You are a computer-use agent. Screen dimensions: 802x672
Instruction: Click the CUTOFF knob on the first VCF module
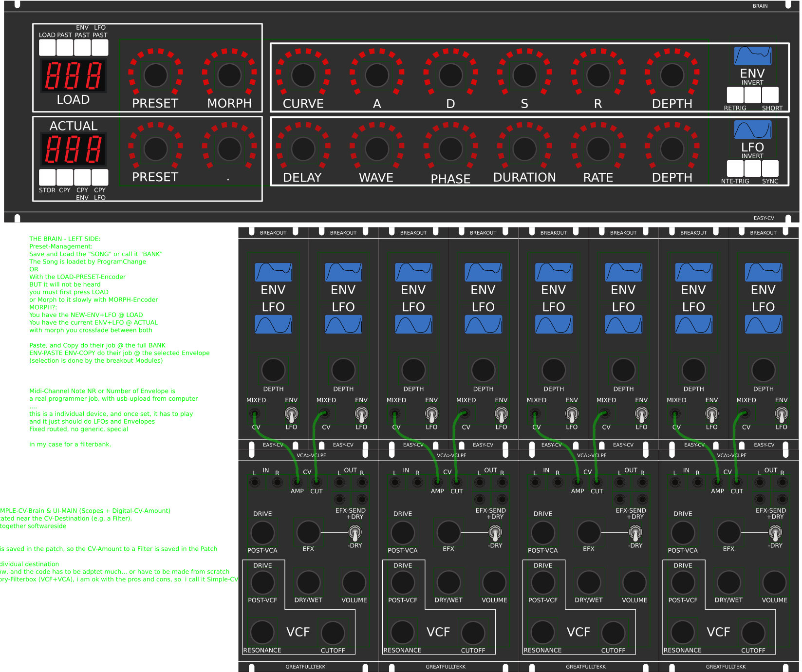[x=333, y=633]
